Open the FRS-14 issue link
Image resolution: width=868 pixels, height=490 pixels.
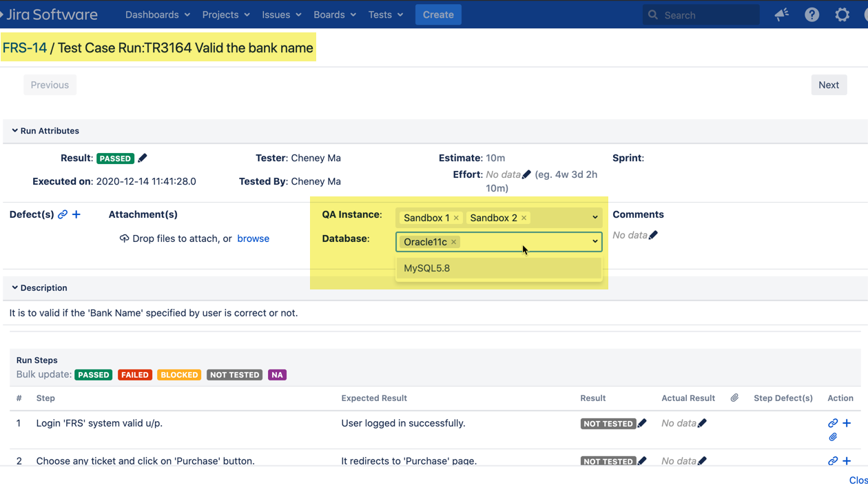coord(25,48)
